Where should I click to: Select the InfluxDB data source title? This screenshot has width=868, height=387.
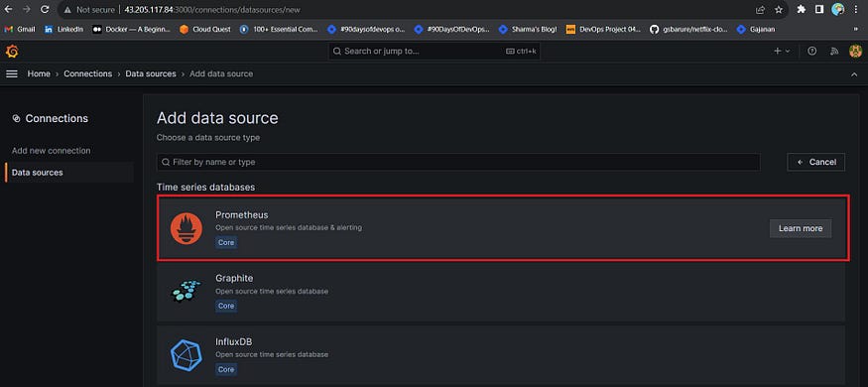[x=233, y=341]
